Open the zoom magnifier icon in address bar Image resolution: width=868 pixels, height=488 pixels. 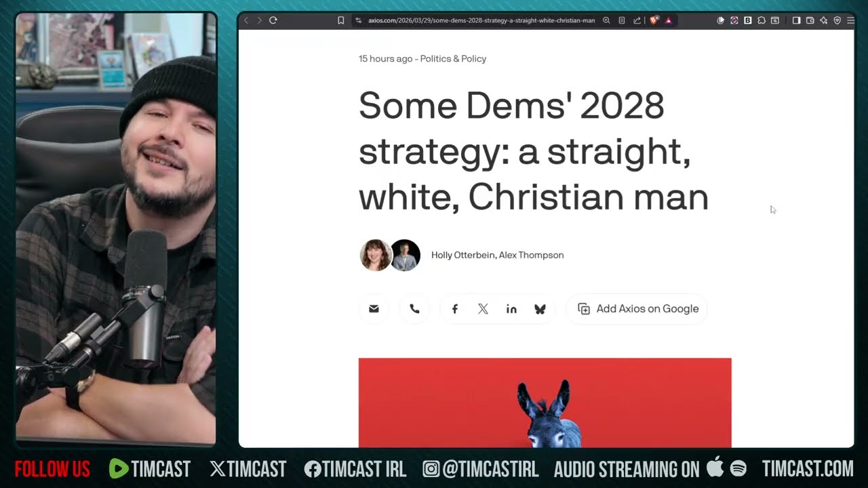coord(607,20)
